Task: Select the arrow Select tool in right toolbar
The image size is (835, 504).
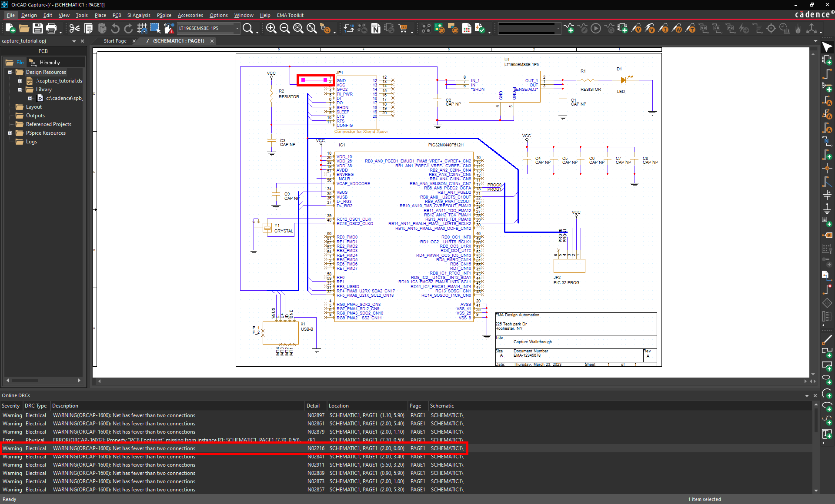Action: pyautogui.click(x=827, y=47)
